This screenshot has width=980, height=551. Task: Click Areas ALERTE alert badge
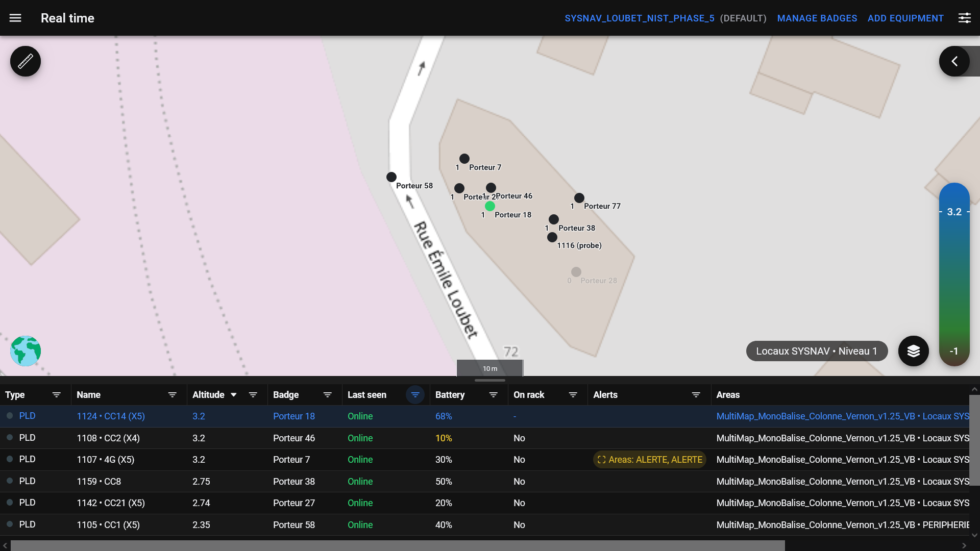(x=649, y=460)
